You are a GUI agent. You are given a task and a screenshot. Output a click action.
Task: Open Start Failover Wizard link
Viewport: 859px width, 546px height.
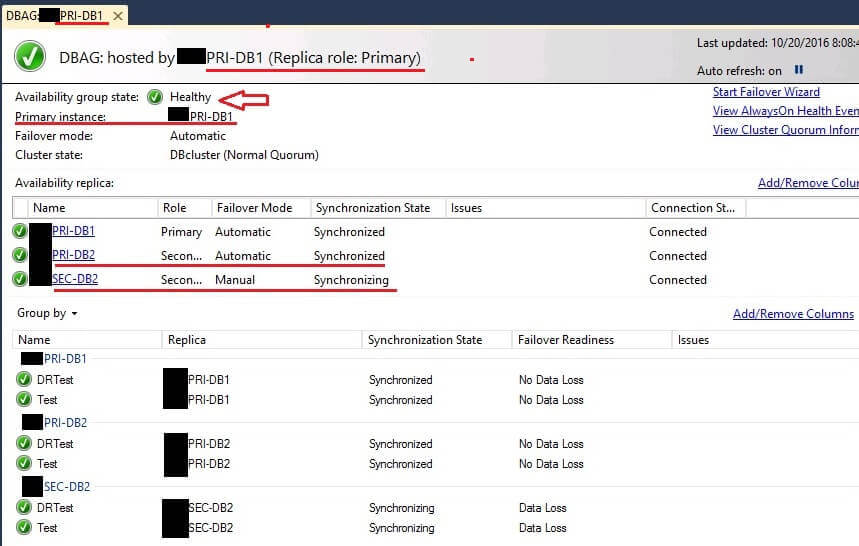pyautogui.click(x=766, y=92)
